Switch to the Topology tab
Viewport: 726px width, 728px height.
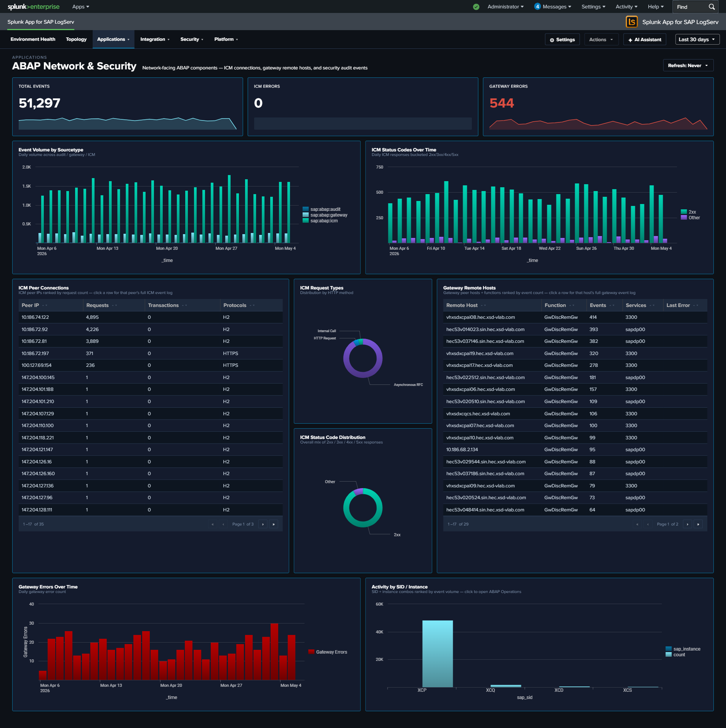tap(76, 39)
